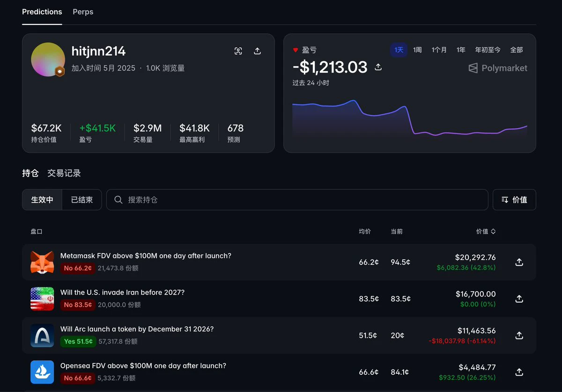Click the 678 预测 stat
The image size is (562, 392).
pyautogui.click(x=235, y=133)
